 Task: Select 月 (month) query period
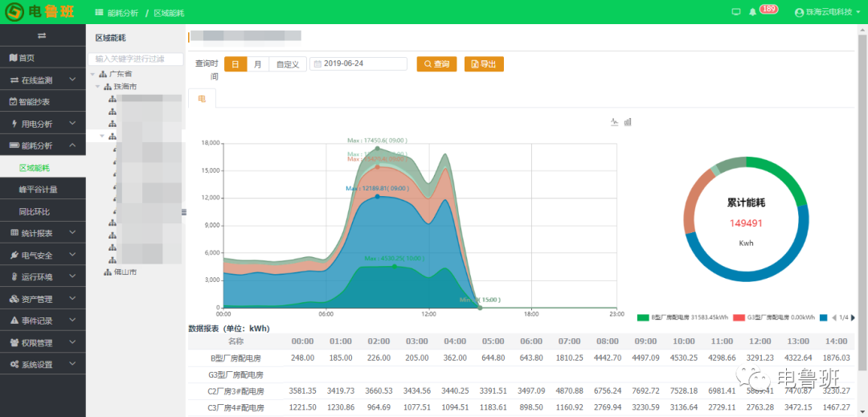click(x=257, y=64)
